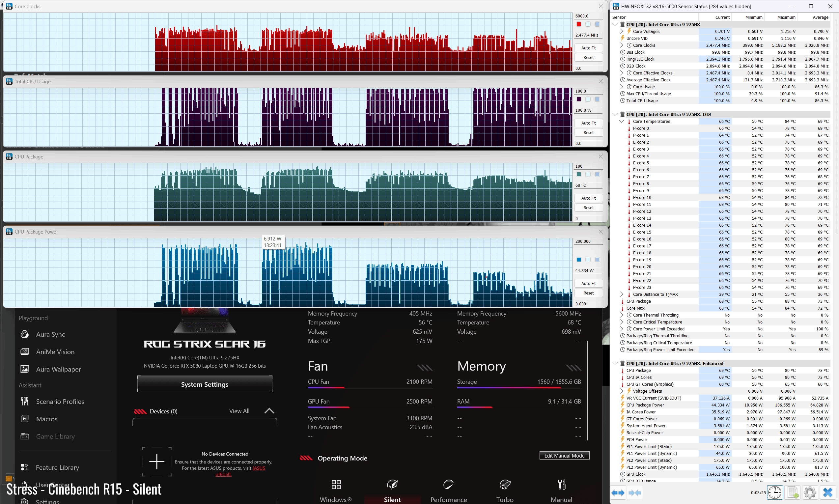Expand the Core Usage row
839x504 pixels.
tap(622, 87)
